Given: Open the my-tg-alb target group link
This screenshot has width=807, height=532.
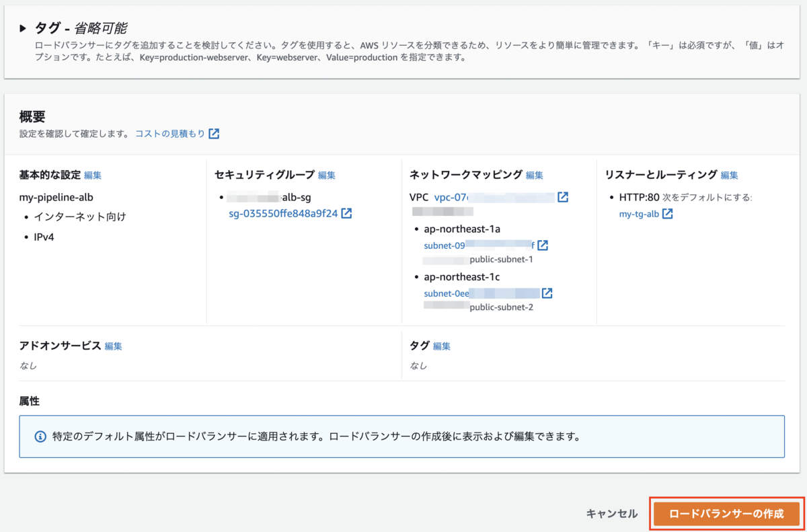Looking at the screenshot, I should [639, 214].
